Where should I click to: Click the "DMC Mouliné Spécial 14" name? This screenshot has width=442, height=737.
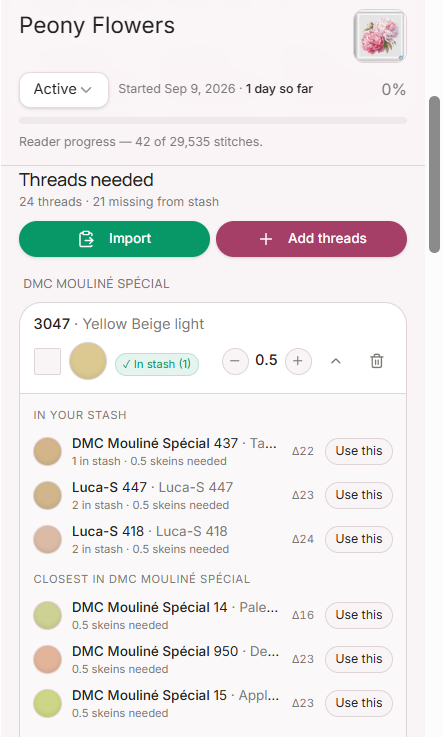(x=150, y=607)
